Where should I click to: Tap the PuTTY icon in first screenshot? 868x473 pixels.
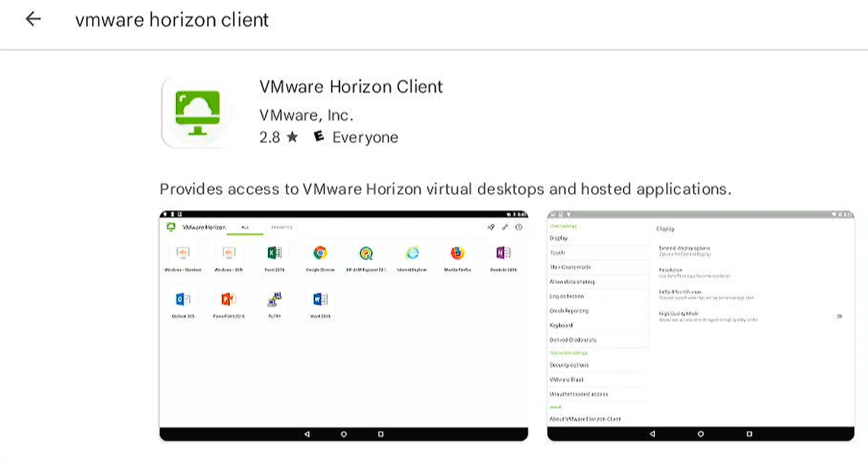point(274,299)
